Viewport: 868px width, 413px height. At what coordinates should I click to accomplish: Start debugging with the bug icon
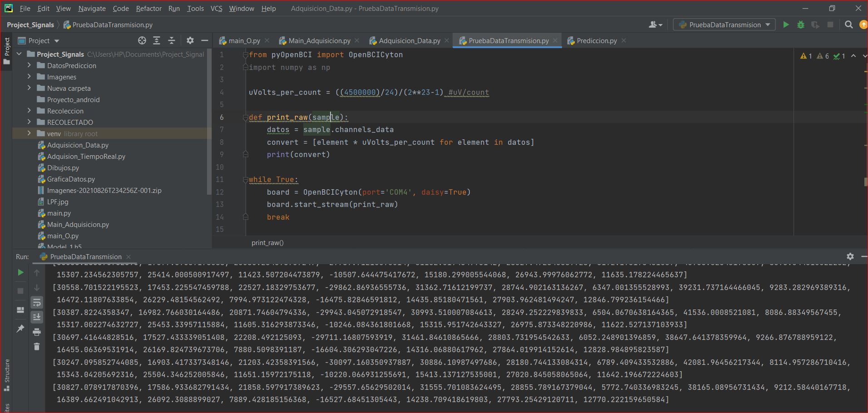801,25
